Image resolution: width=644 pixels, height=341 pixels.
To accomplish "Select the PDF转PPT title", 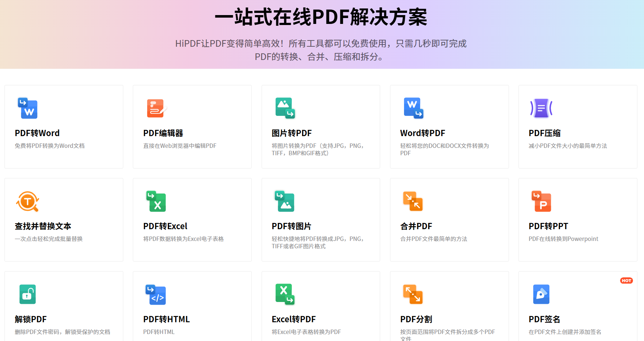I will (548, 226).
